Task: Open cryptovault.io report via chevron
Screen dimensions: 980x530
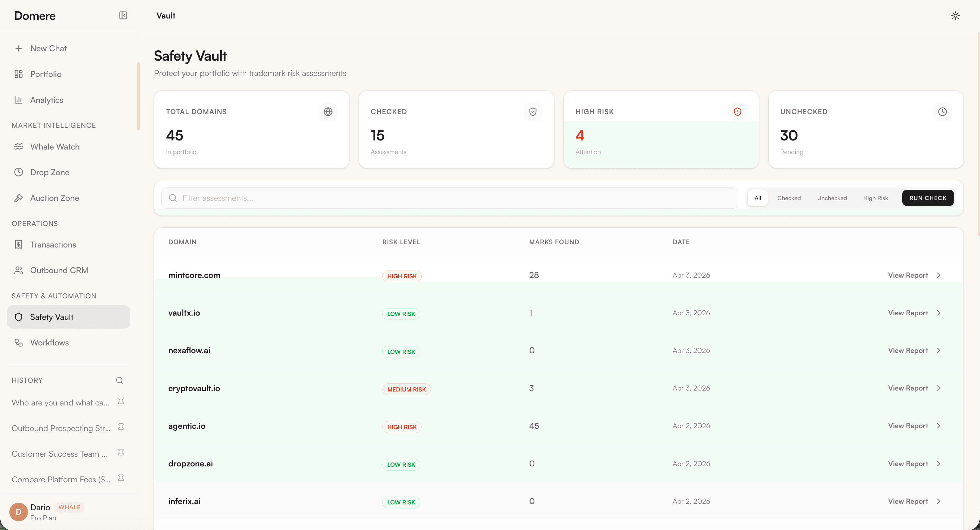Action: click(x=939, y=388)
